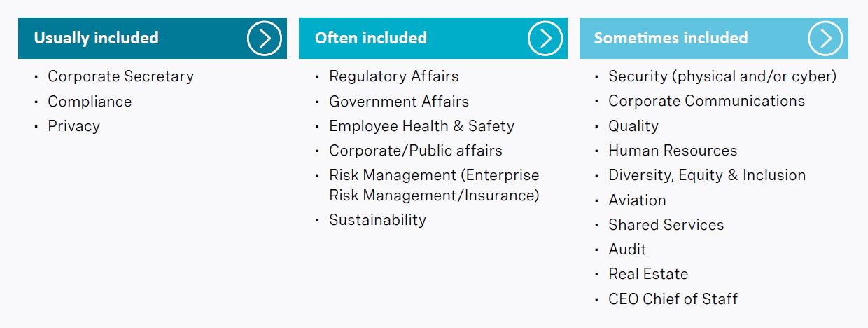
Task: Select CEO Chief of Staff
Action: [x=673, y=299]
